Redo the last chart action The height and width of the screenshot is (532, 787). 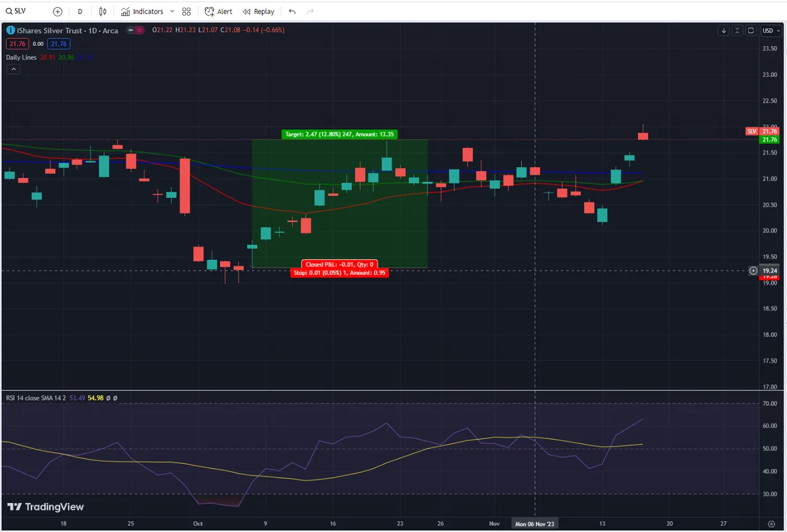pyautogui.click(x=310, y=11)
